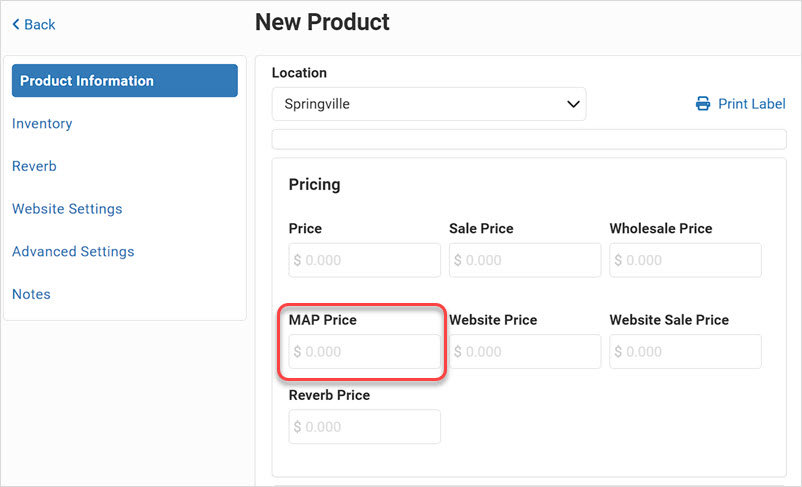Click the Website Sale Price field
Viewport: 802px width, 487px height.
tap(685, 351)
